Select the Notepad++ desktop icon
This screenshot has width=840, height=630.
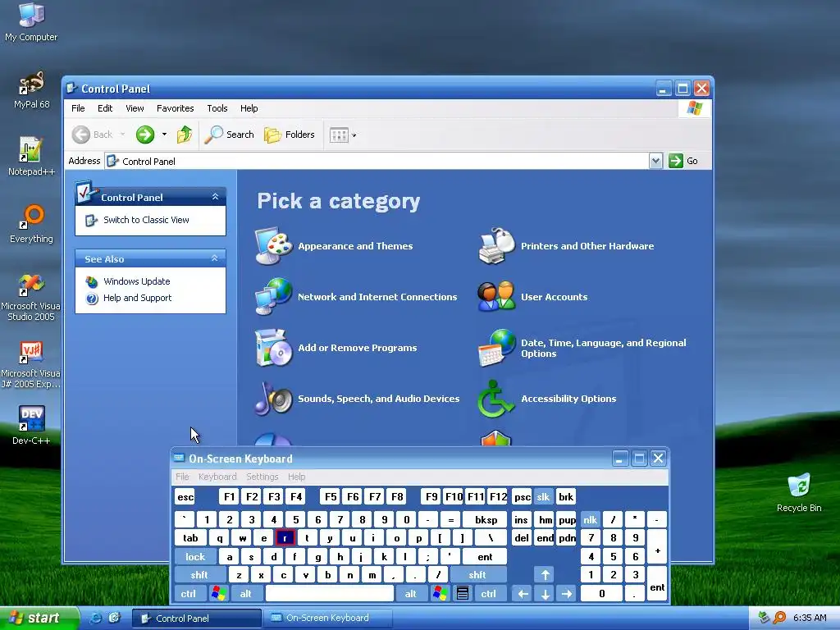(x=31, y=157)
